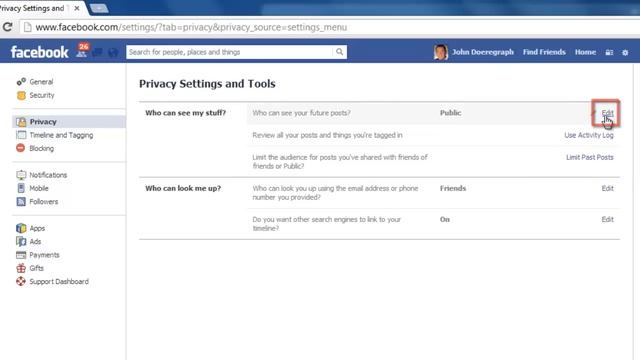
Task: Open Mobile settings
Action: tap(39, 188)
